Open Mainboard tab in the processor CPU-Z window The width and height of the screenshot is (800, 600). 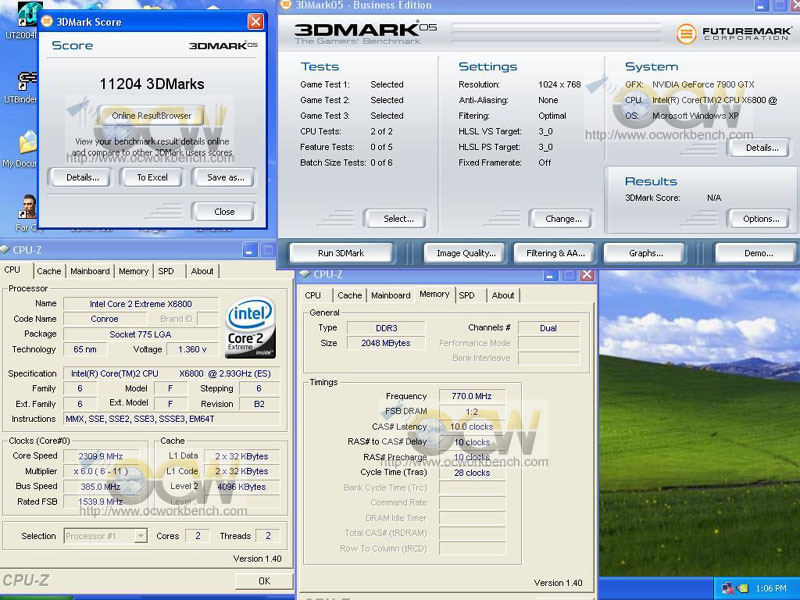pos(90,271)
